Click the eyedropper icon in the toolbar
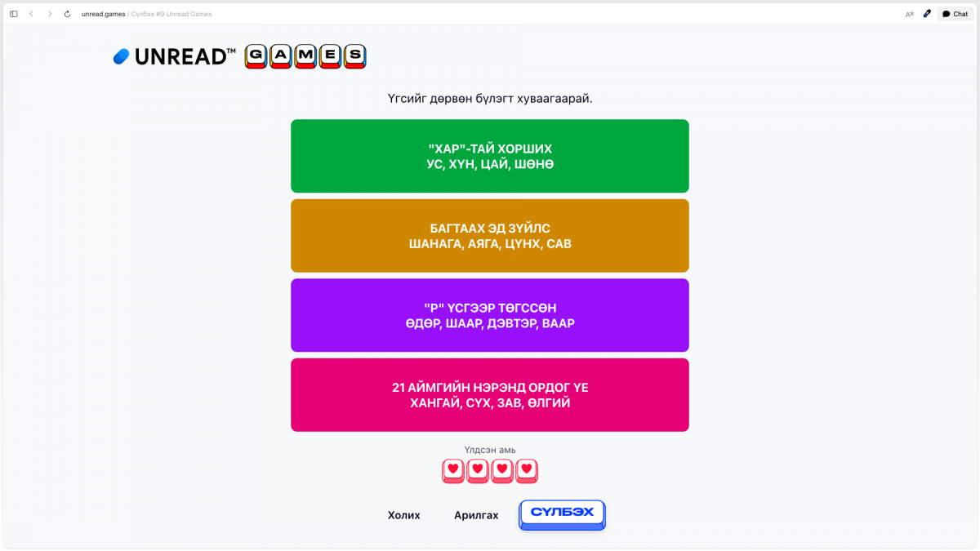 tap(927, 14)
